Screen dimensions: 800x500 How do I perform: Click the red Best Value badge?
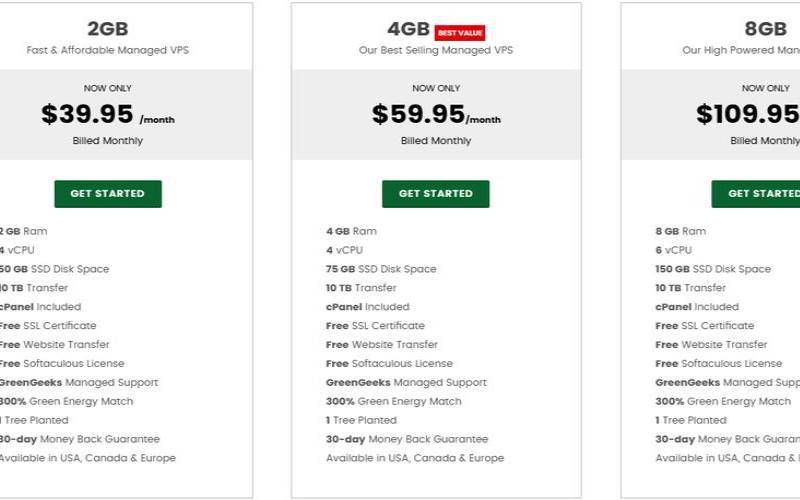pyautogui.click(x=460, y=33)
